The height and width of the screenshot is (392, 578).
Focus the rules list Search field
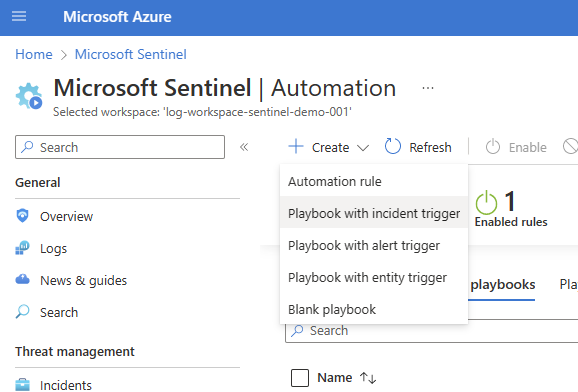(432, 331)
